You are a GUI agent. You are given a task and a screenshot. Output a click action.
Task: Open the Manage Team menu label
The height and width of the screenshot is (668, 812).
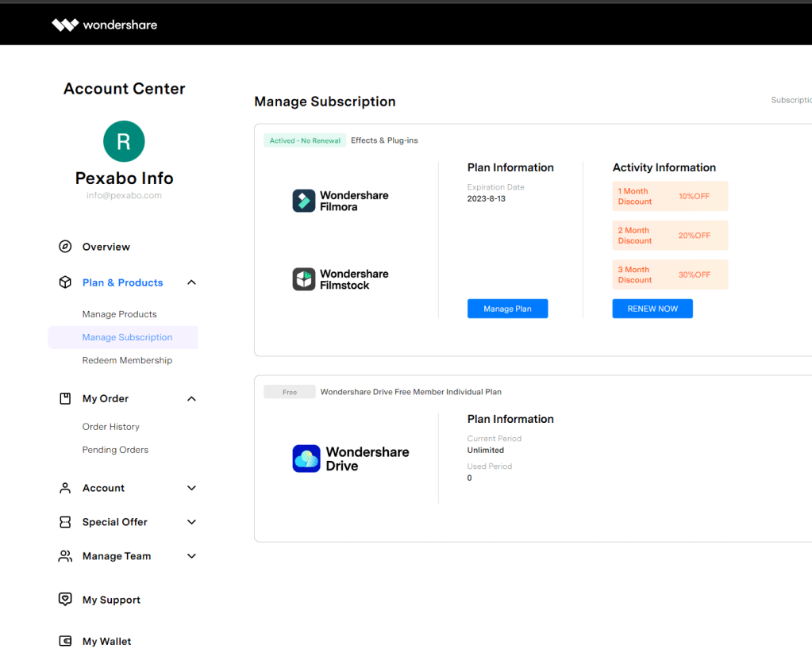click(x=117, y=556)
